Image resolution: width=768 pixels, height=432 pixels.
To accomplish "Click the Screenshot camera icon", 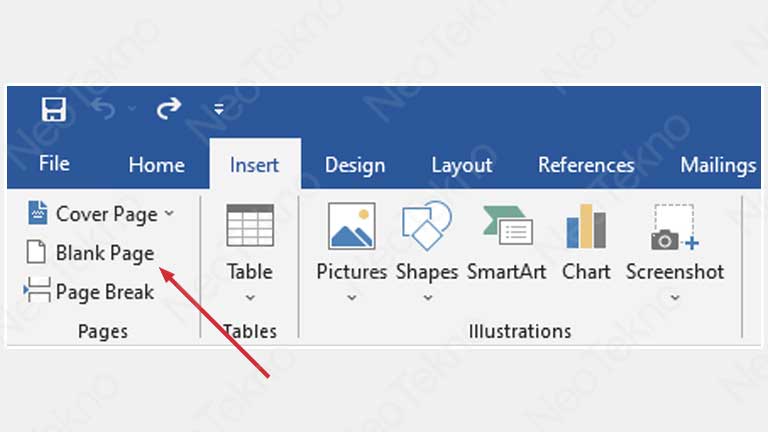I will pos(675,226).
